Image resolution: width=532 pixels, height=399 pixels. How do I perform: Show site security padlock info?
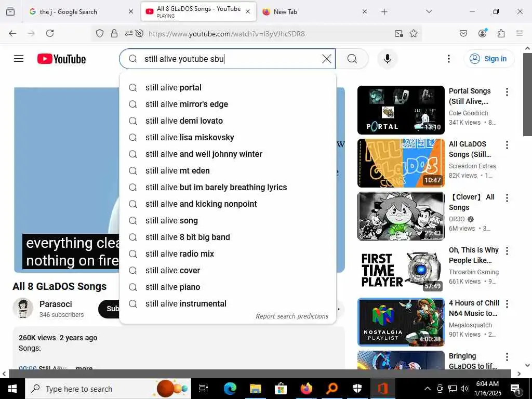point(114,33)
